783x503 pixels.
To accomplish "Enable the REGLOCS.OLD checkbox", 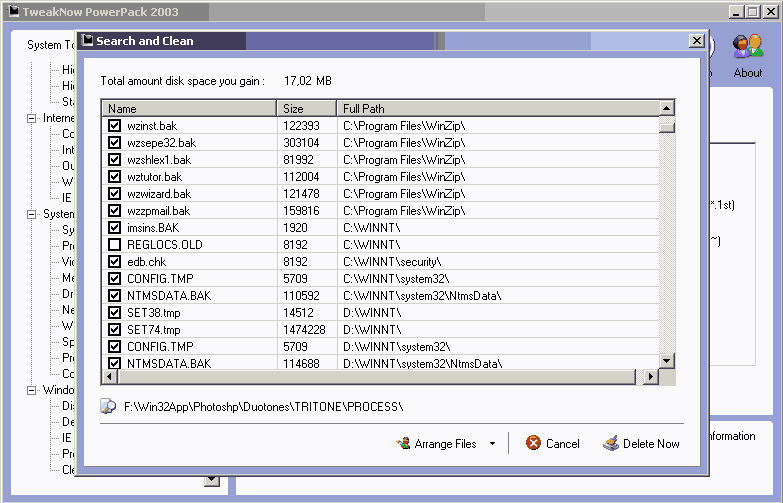I will point(114,245).
